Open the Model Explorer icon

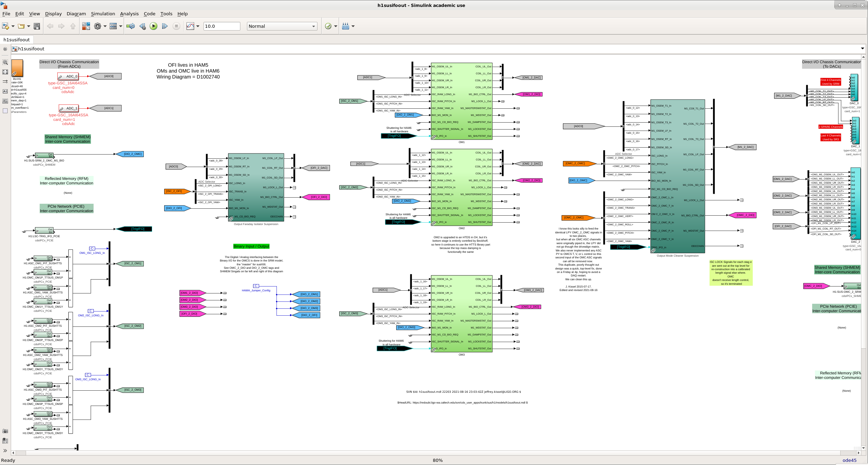pos(113,26)
